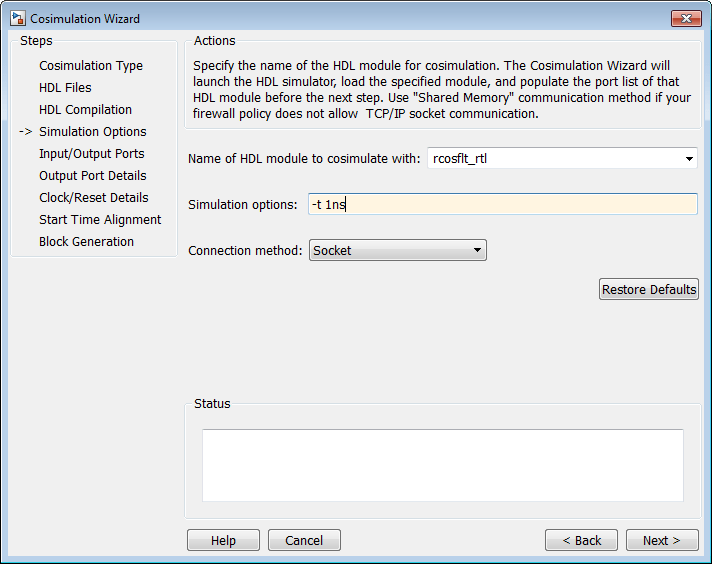Click inside the Status message box

point(442,465)
